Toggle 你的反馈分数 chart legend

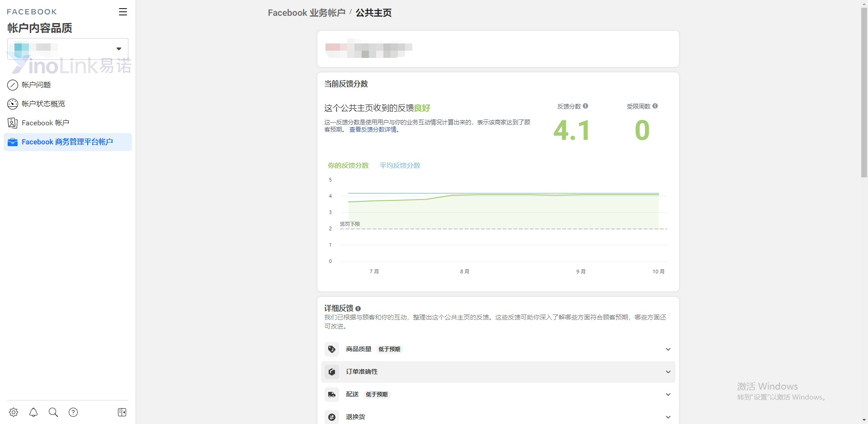click(348, 165)
